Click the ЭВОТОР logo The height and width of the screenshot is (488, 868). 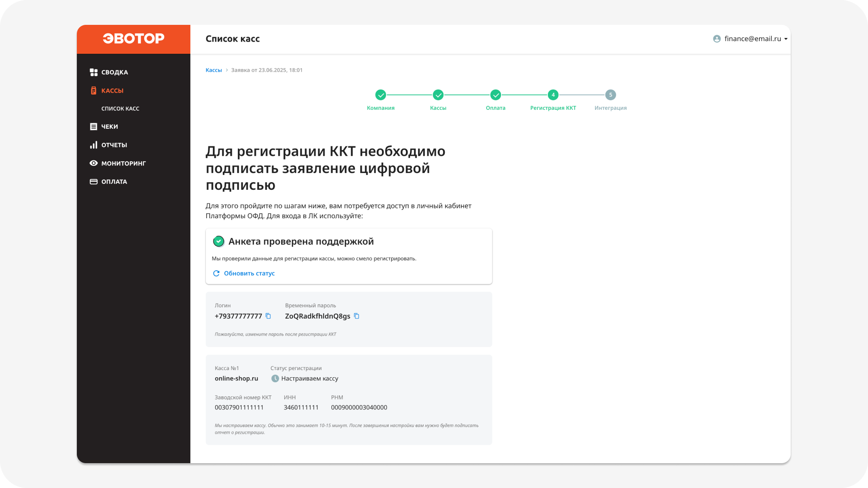[x=133, y=39]
